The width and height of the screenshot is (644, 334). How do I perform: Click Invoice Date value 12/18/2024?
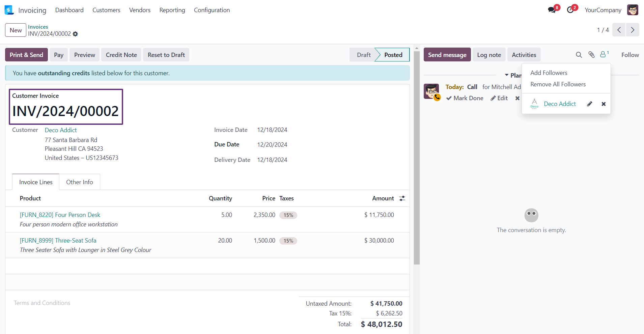click(272, 130)
